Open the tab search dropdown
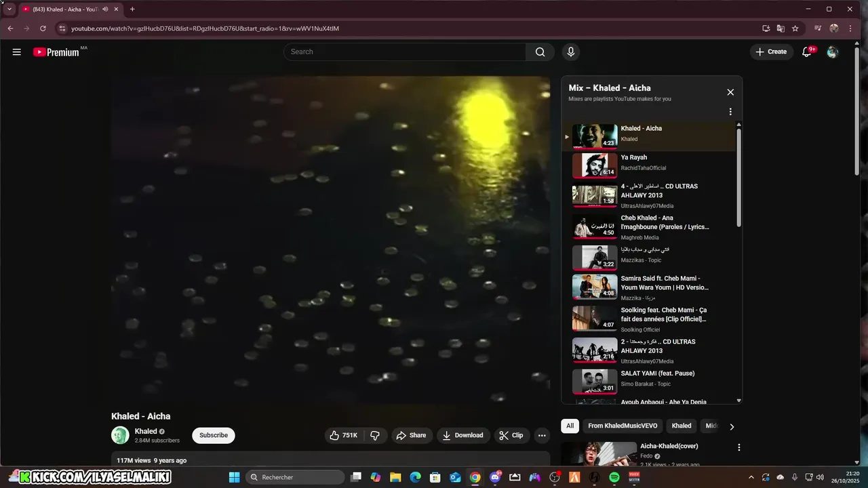Image resolution: width=868 pixels, height=488 pixels. (x=9, y=9)
